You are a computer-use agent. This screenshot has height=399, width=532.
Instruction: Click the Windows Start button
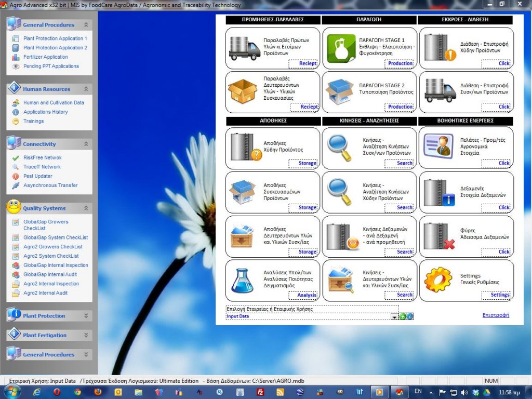click(x=12, y=392)
